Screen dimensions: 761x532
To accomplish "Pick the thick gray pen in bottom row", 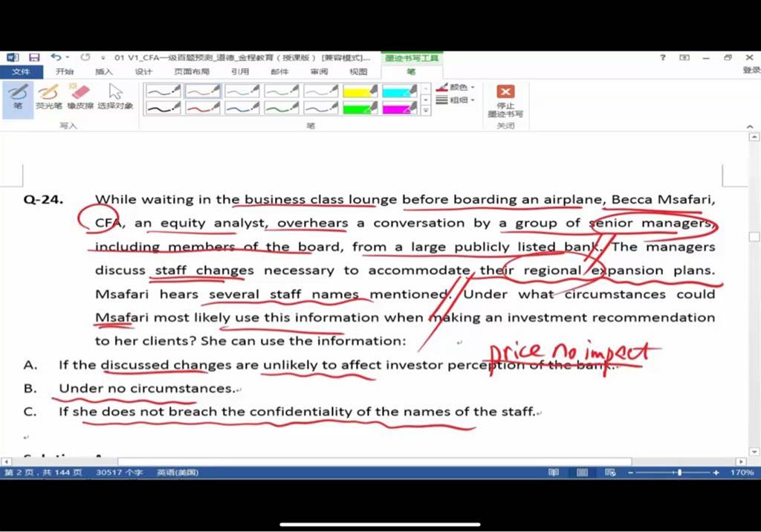I will (320, 108).
